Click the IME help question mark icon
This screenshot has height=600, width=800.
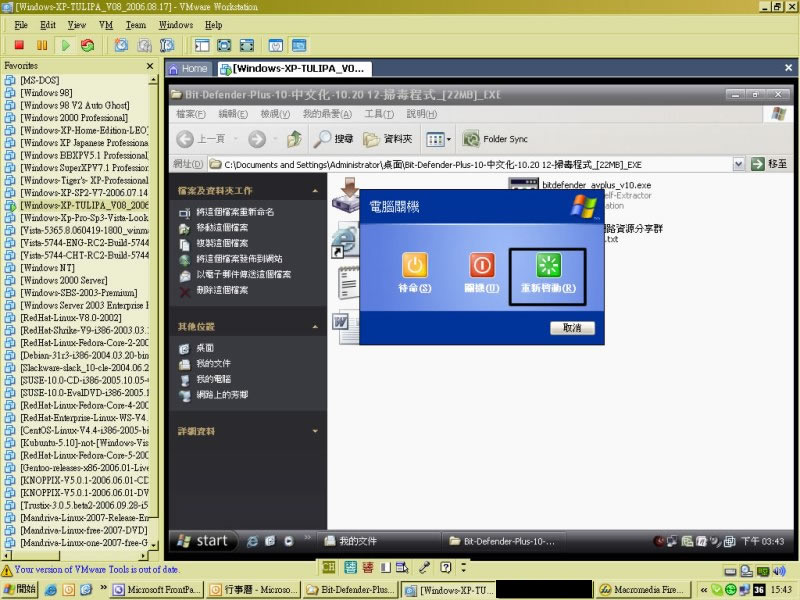point(446,567)
